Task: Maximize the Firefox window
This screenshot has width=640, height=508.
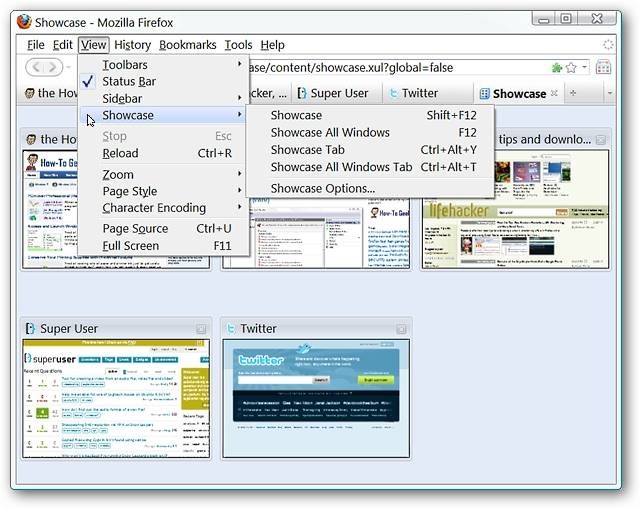Action: point(566,19)
